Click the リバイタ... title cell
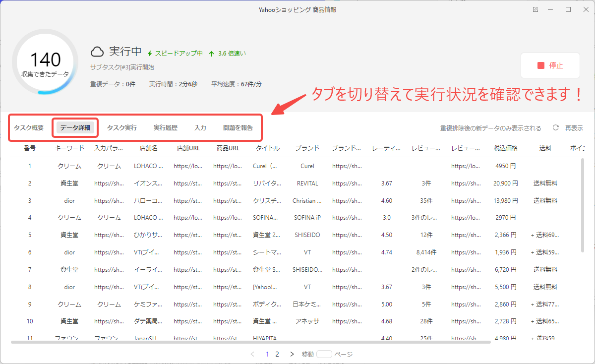Screen dimensions: 595x364 pos(266,183)
